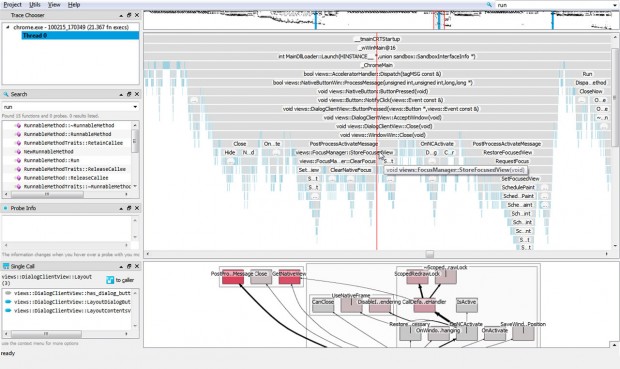Open the Utils menu
Viewport: 620px width, 369px height.
[x=35, y=4]
